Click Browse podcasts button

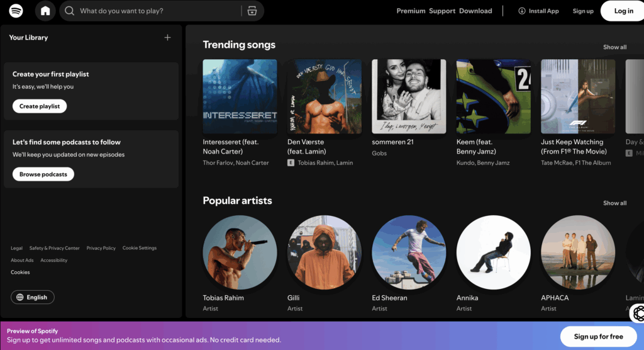pyautogui.click(x=43, y=174)
